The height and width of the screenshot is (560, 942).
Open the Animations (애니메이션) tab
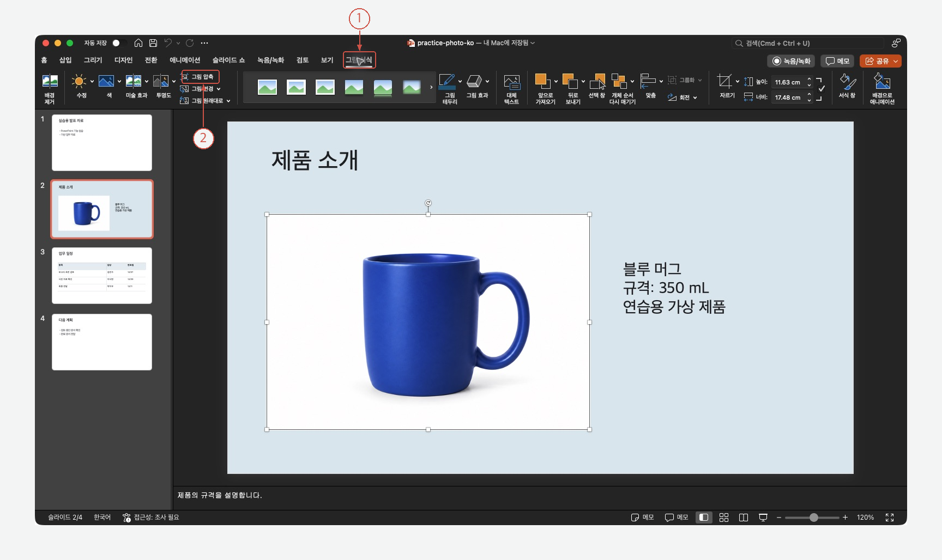(x=185, y=60)
